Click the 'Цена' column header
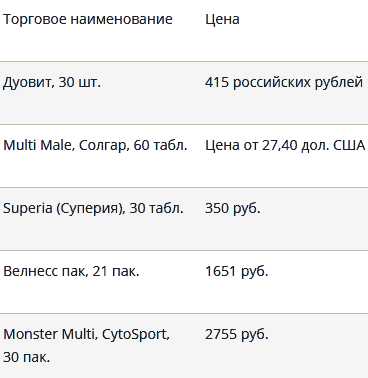The height and width of the screenshot is (378, 368). (222, 19)
